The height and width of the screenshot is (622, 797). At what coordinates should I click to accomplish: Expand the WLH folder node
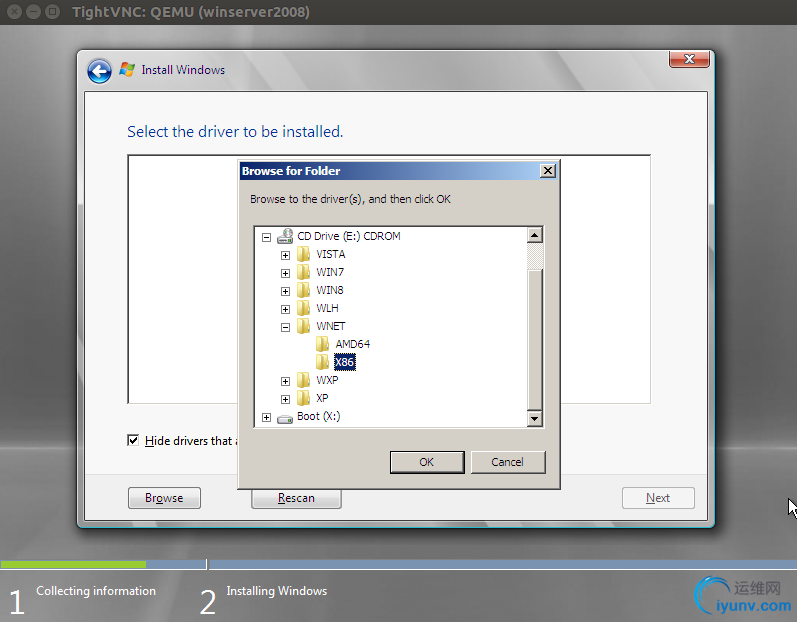pyautogui.click(x=285, y=309)
